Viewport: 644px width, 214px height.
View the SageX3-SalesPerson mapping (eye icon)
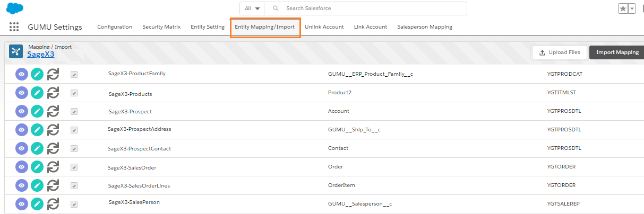(x=21, y=204)
